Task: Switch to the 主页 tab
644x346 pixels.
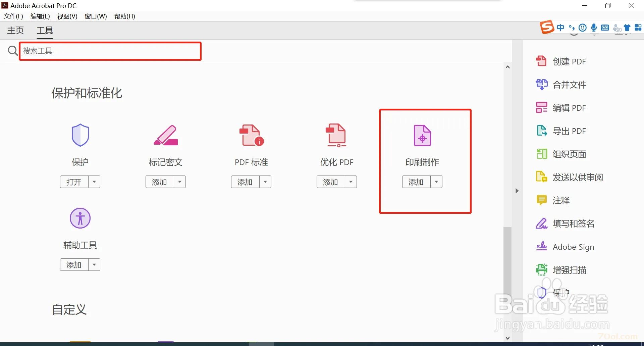Action: [x=15, y=30]
